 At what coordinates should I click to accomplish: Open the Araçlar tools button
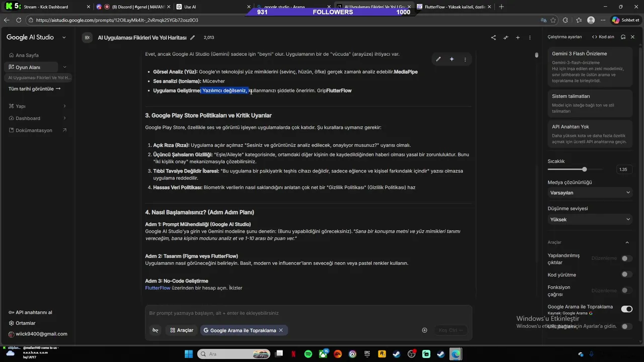(x=182, y=330)
